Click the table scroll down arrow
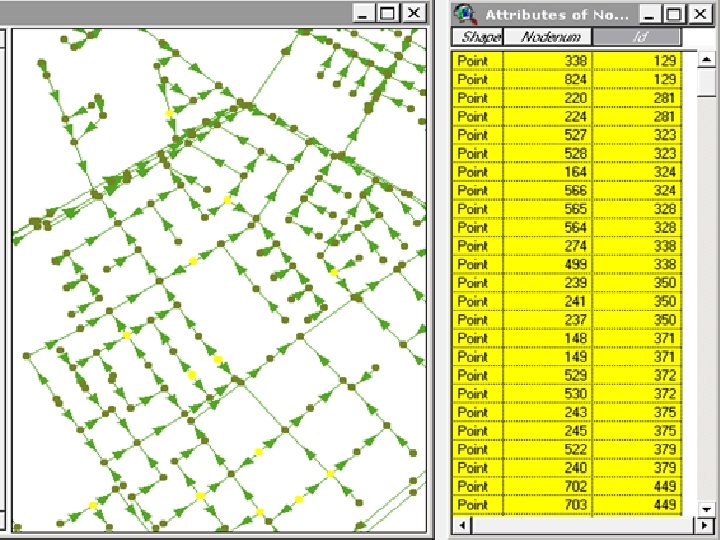Image resolution: width=720 pixels, height=540 pixels. tap(706, 508)
